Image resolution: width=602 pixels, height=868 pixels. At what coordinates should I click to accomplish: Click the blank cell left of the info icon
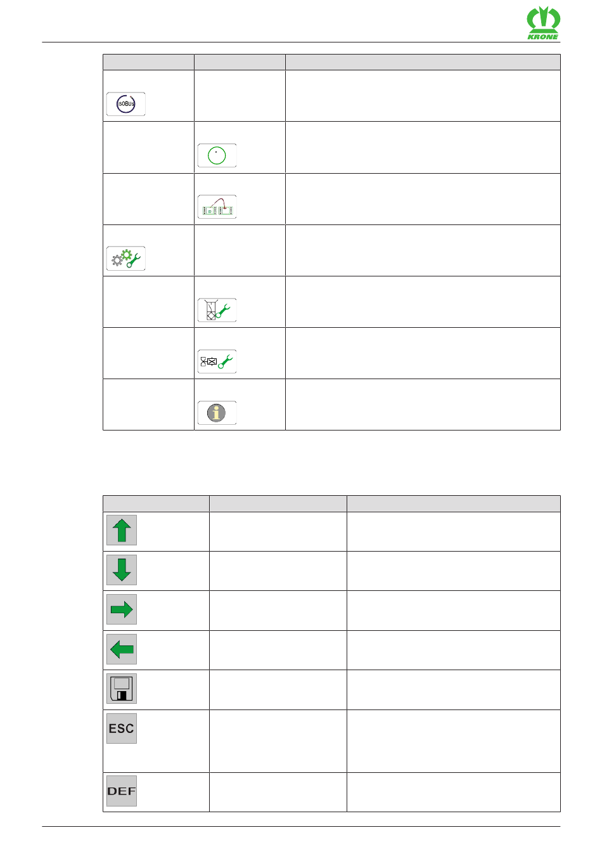pos(148,405)
